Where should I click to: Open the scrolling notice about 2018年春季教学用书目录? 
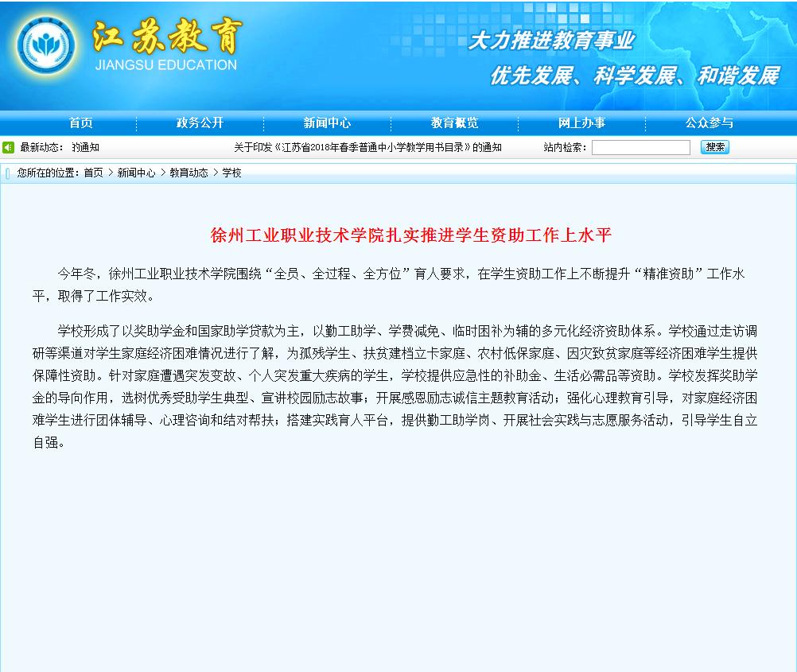367,147
